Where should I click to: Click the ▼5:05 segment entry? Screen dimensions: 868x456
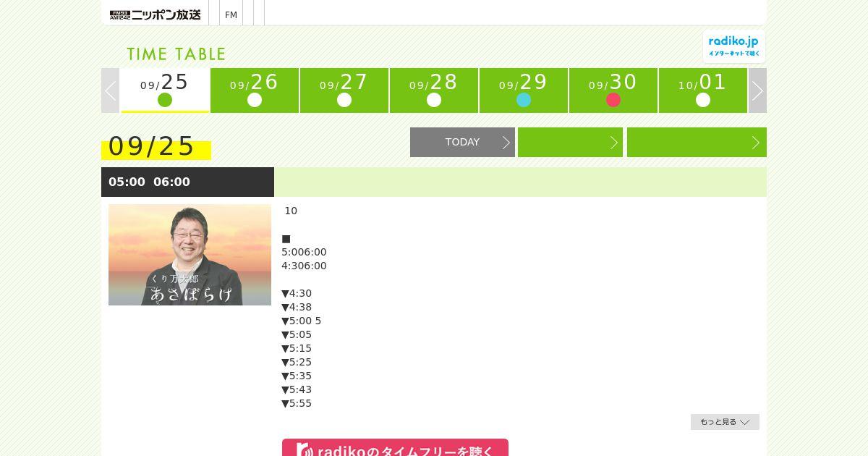click(x=297, y=334)
